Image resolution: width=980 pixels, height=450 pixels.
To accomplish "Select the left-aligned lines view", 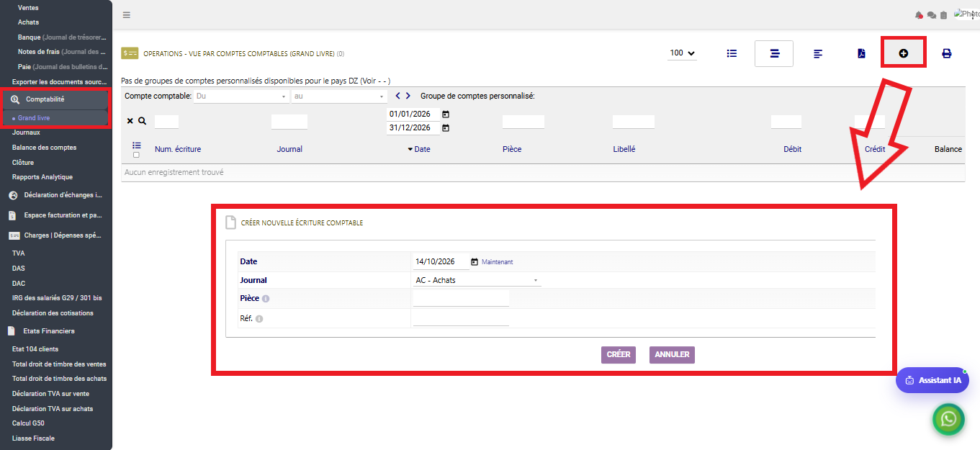I will [818, 53].
